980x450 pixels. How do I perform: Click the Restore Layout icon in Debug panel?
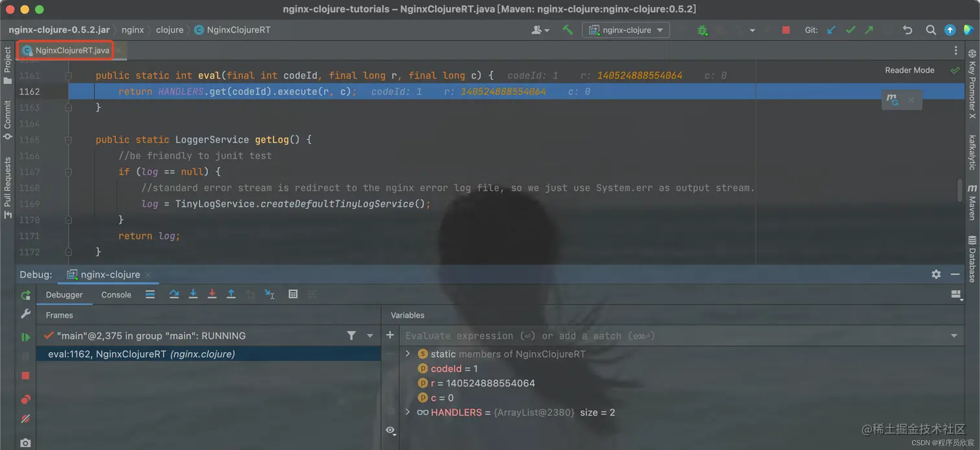click(955, 294)
